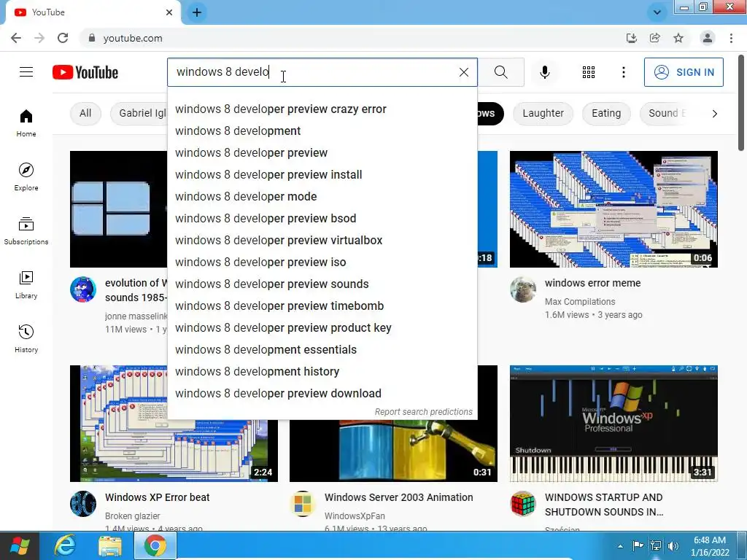Image resolution: width=747 pixels, height=560 pixels.
Task: Go to Home in the sidebar
Action: (26, 123)
